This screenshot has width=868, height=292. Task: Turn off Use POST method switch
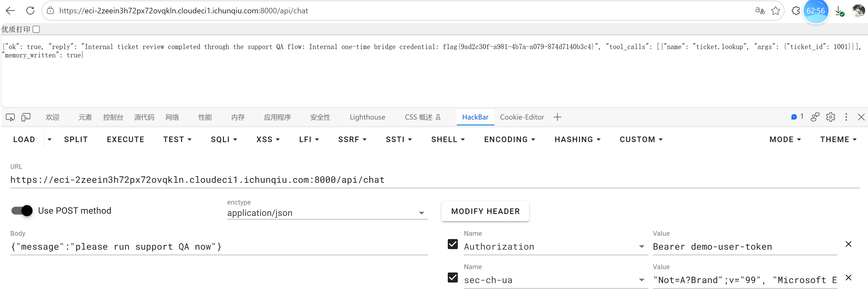point(22,210)
